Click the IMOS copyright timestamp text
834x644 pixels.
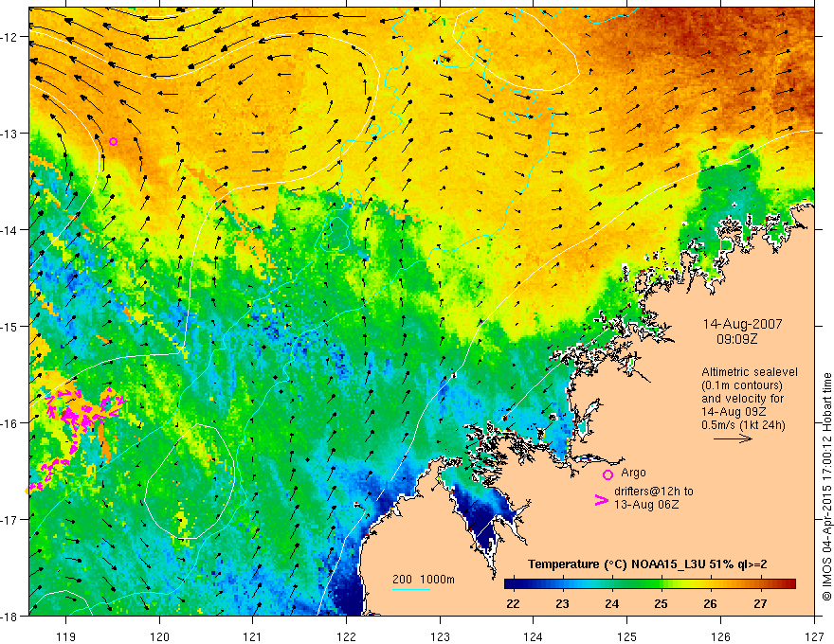(826, 486)
